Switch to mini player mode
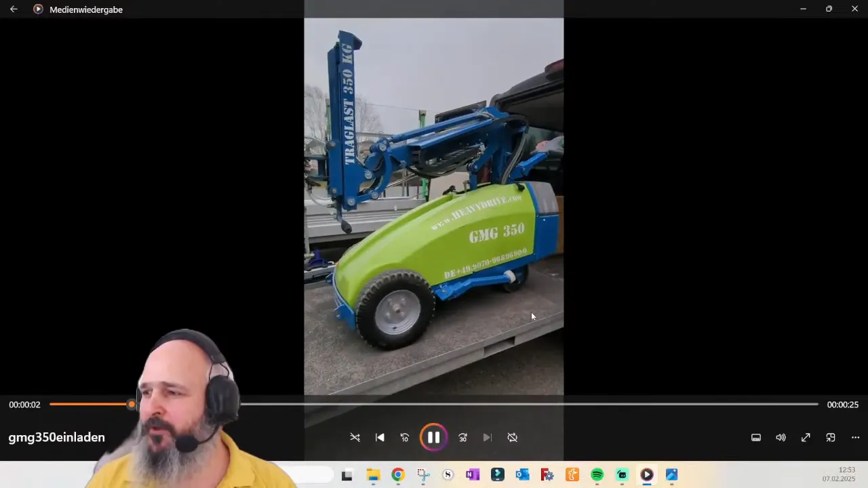 point(831,438)
